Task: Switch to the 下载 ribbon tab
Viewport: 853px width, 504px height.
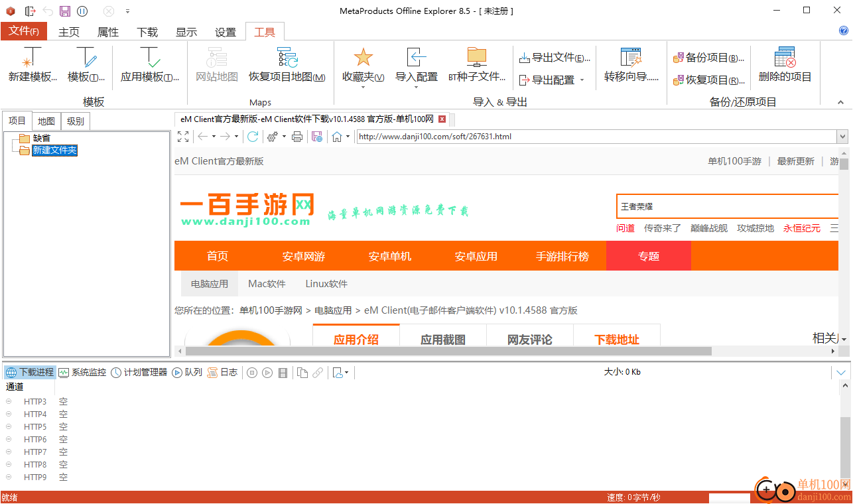Action: tap(147, 32)
